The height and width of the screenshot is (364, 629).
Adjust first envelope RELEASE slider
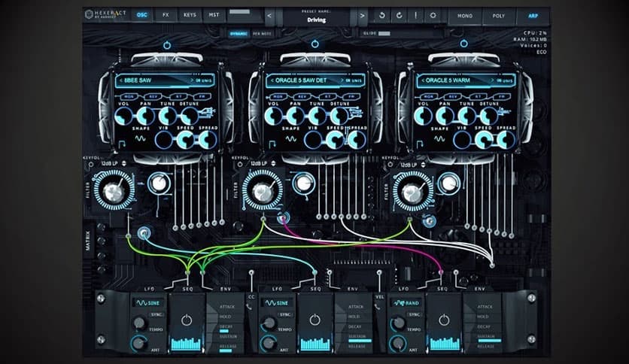pyautogui.click(x=226, y=350)
